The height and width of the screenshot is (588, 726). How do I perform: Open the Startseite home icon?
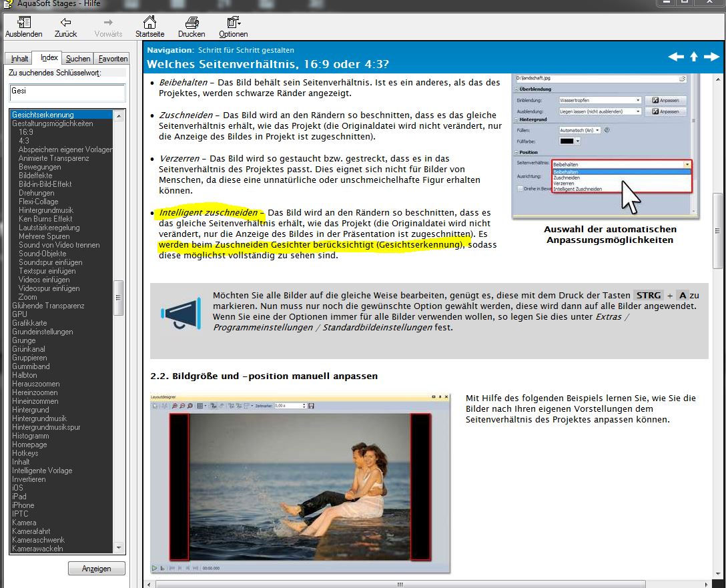(149, 23)
